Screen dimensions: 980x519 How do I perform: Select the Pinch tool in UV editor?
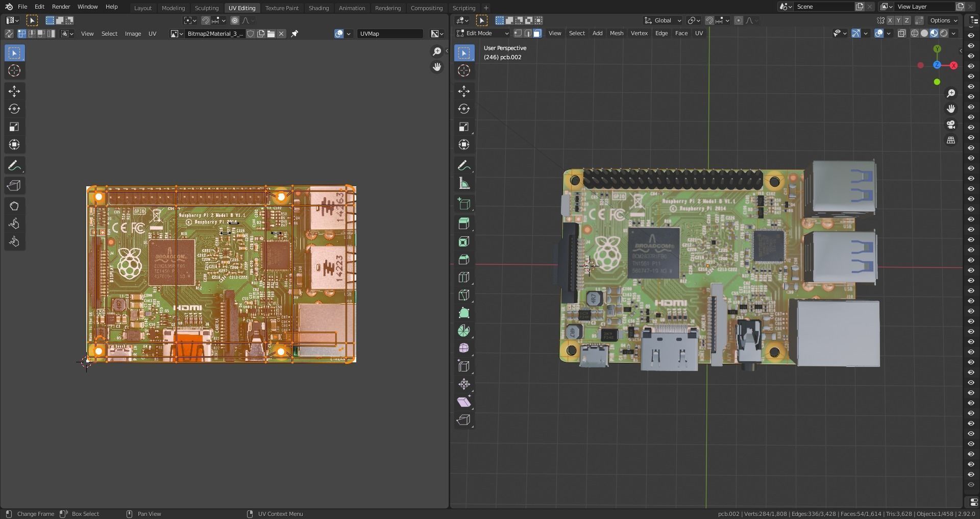(14, 242)
